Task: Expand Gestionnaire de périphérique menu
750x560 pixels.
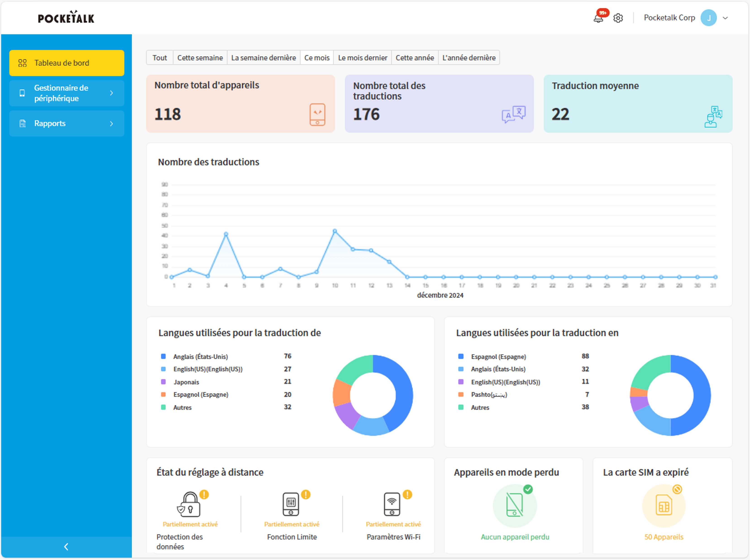Action: 67,93
